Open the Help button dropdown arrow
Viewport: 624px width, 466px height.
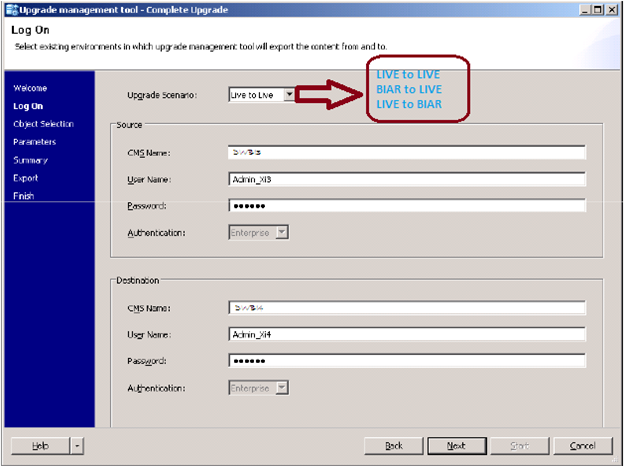[78, 445]
